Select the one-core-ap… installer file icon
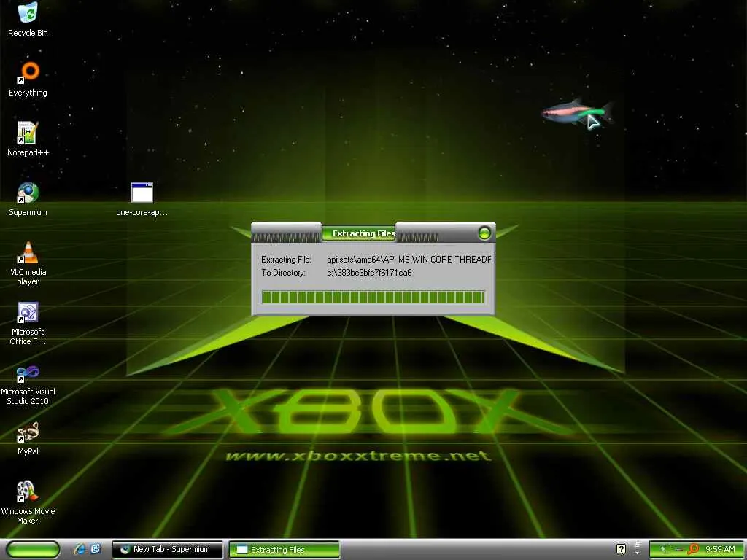The image size is (747, 560). (142, 192)
